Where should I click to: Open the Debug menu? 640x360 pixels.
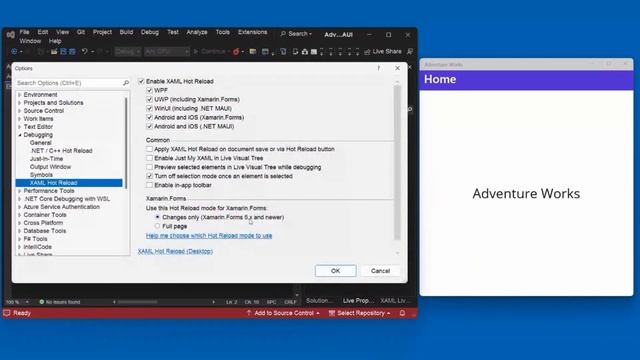(150, 32)
